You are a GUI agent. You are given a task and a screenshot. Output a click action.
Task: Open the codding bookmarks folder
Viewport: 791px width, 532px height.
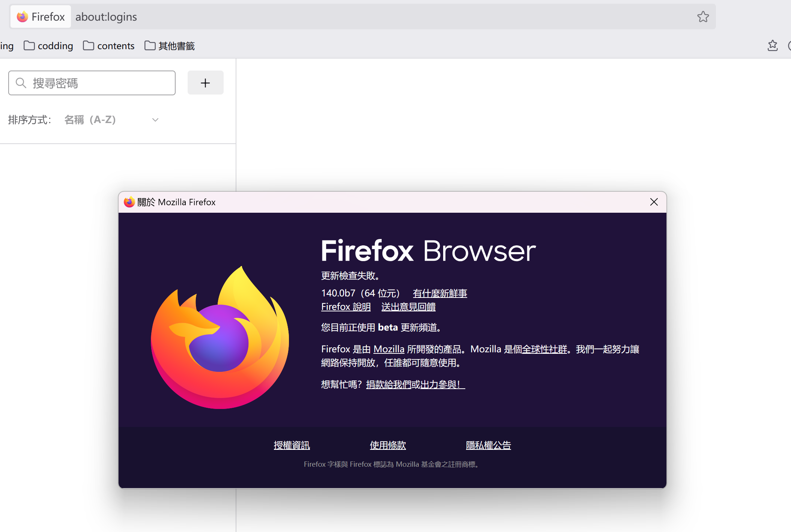[48, 46]
